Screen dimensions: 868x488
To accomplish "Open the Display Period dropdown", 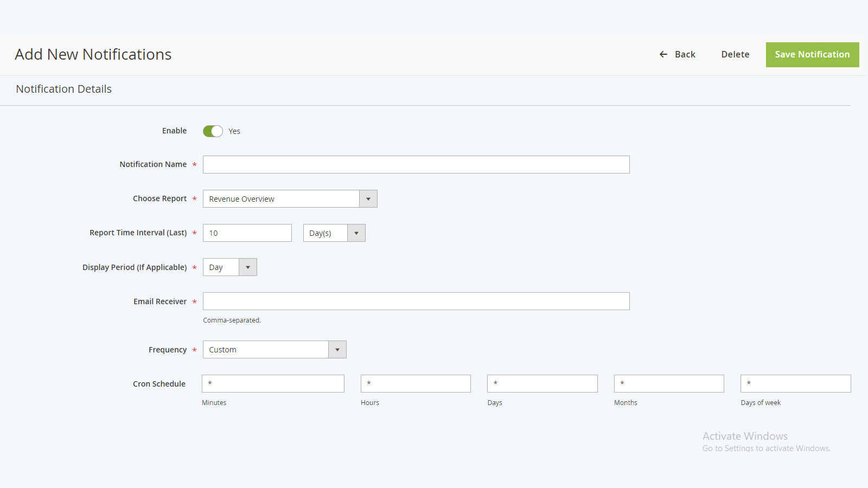I will point(229,267).
